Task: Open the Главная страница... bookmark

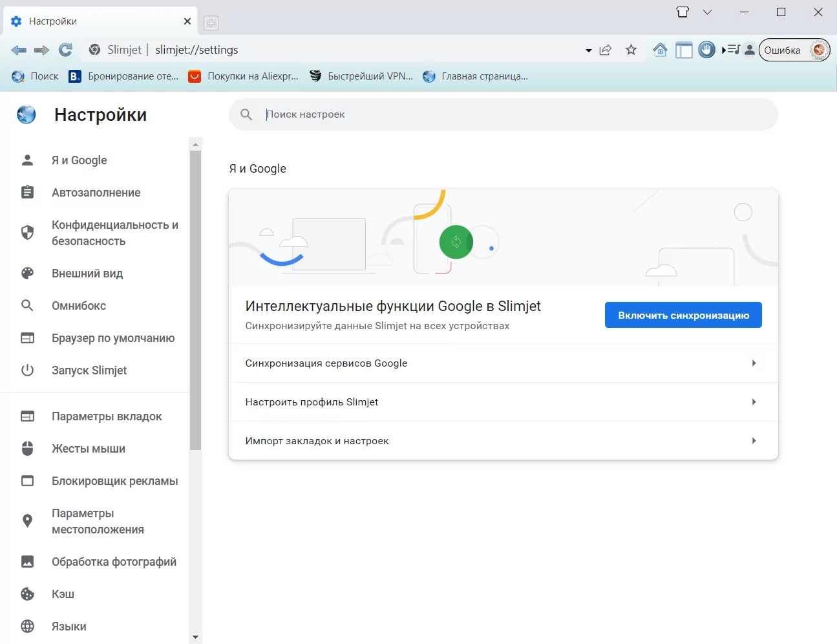Action: (476, 76)
